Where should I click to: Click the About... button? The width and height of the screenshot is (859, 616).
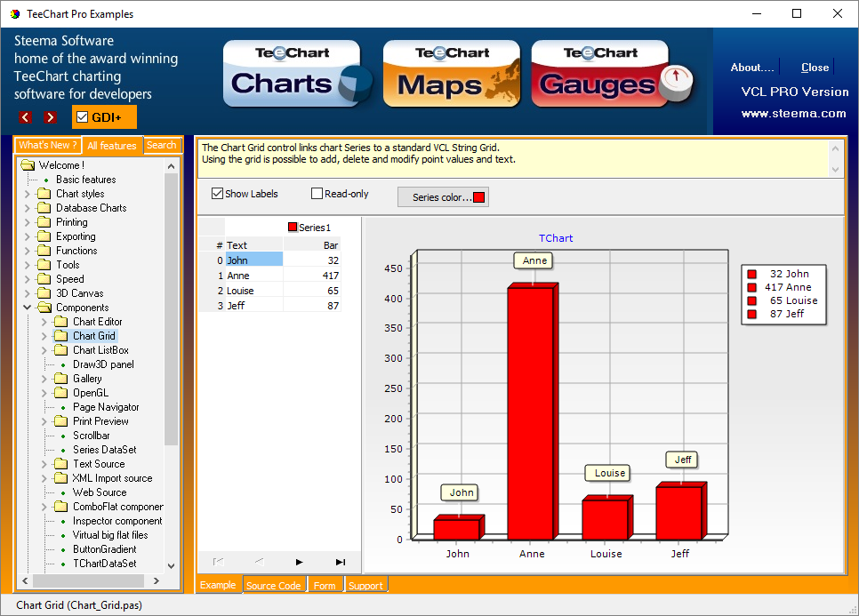coord(752,68)
